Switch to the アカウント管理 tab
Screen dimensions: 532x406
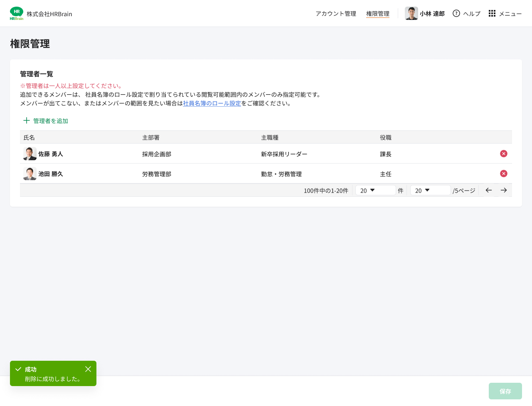point(335,13)
